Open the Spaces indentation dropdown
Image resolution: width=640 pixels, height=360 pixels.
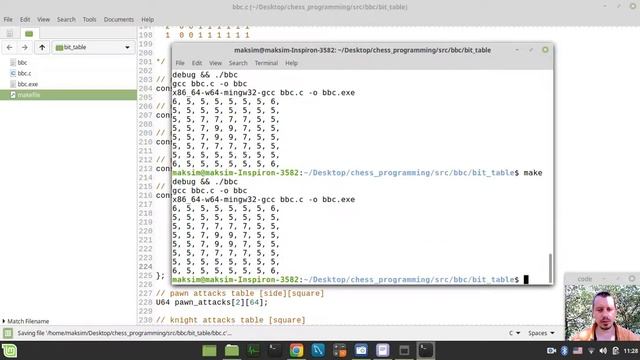(541, 333)
